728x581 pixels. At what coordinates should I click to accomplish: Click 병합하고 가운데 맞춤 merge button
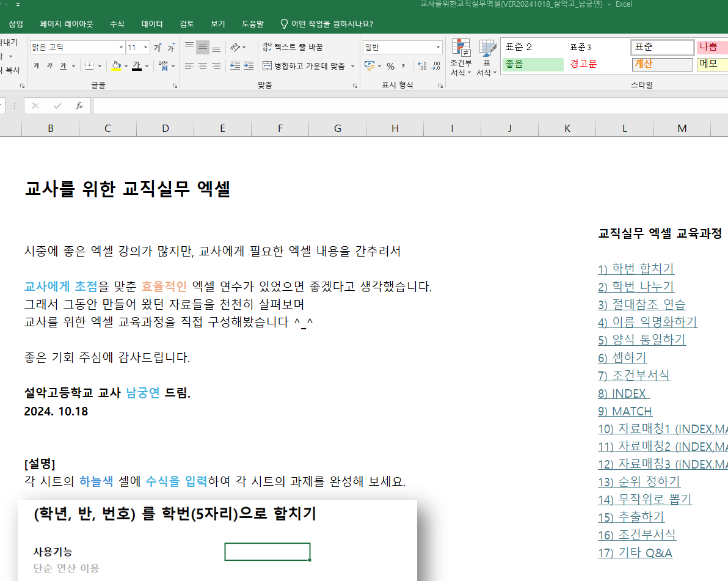[x=304, y=66]
